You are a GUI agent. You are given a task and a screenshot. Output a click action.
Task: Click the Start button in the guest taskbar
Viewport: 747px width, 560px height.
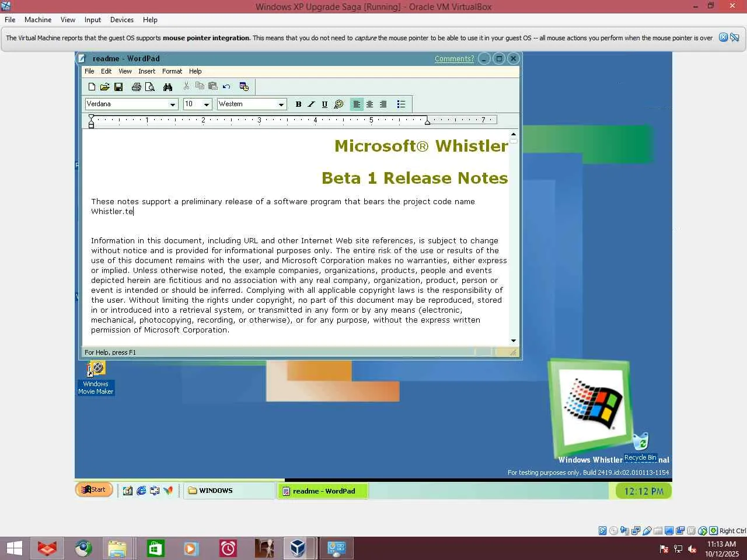click(94, 490)
